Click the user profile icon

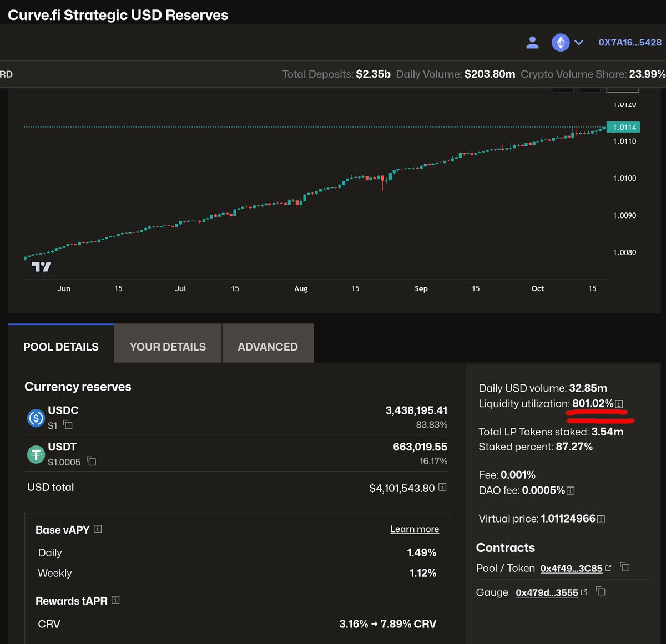tap(532, 43)
